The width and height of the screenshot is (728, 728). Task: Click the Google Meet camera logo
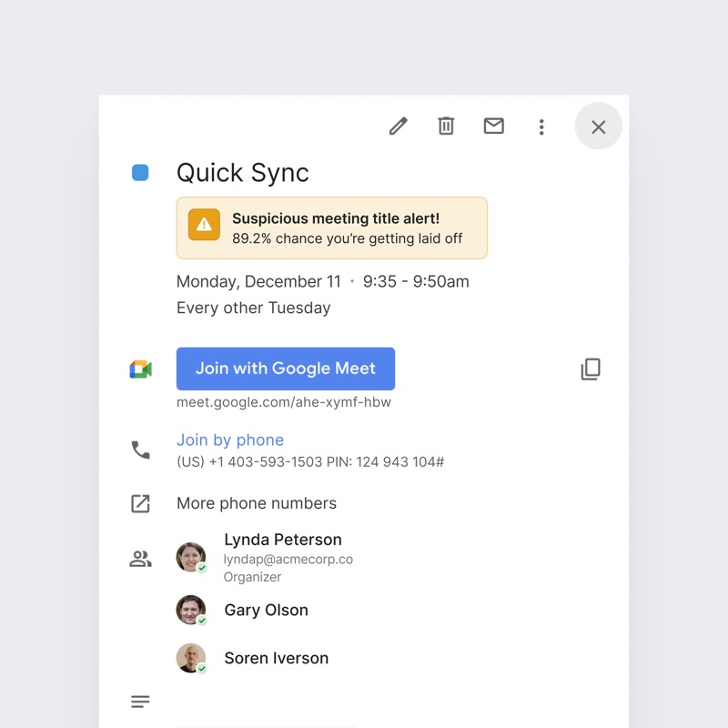[x=141, y=369]
